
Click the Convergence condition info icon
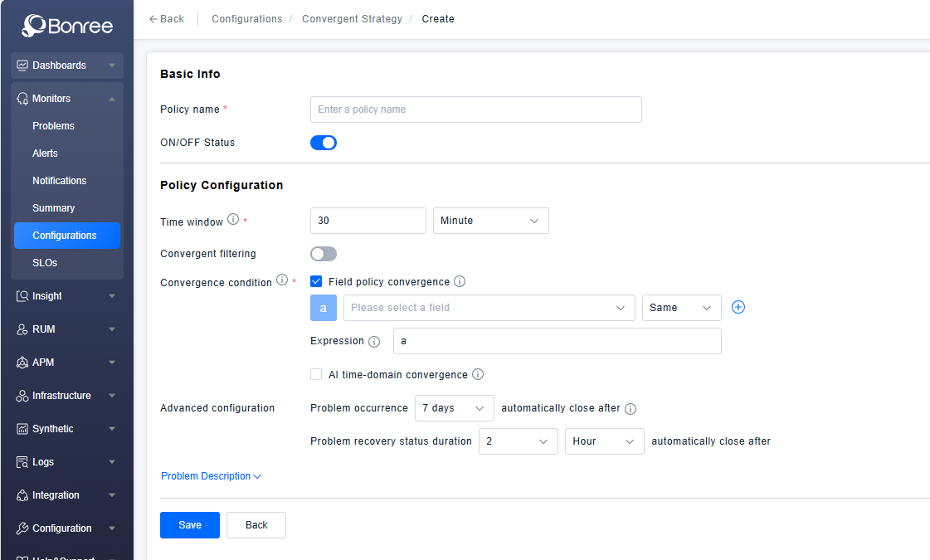coord(282,280)
